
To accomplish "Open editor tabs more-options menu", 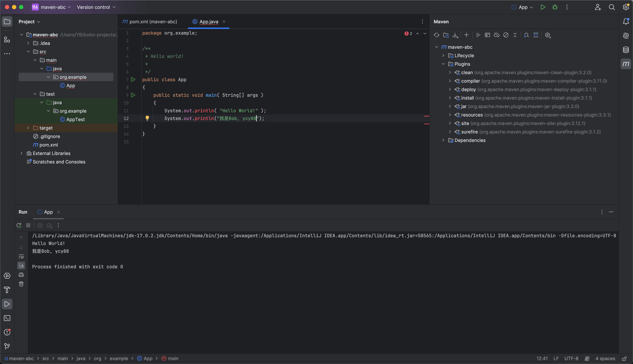I will pos(422,22).
